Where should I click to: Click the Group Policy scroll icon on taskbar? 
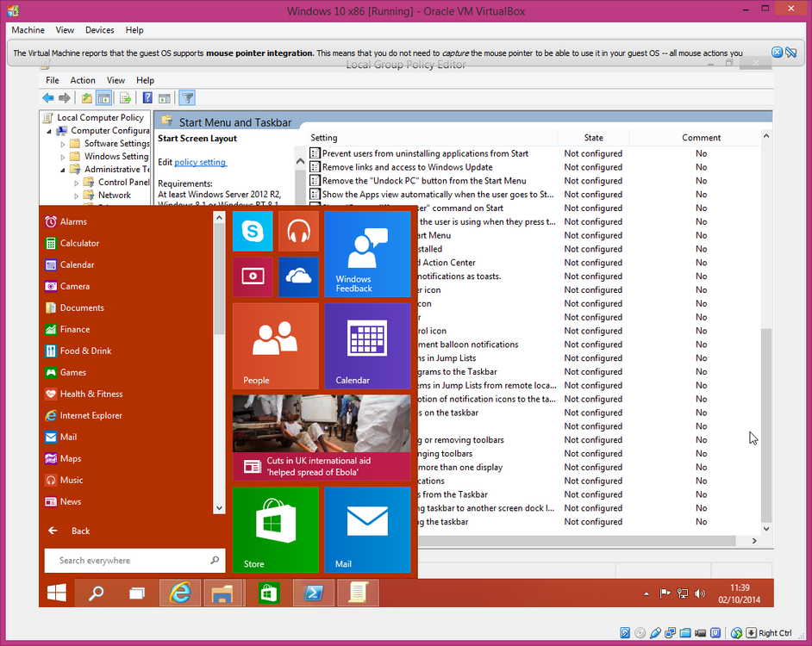(x=358, y=593)
